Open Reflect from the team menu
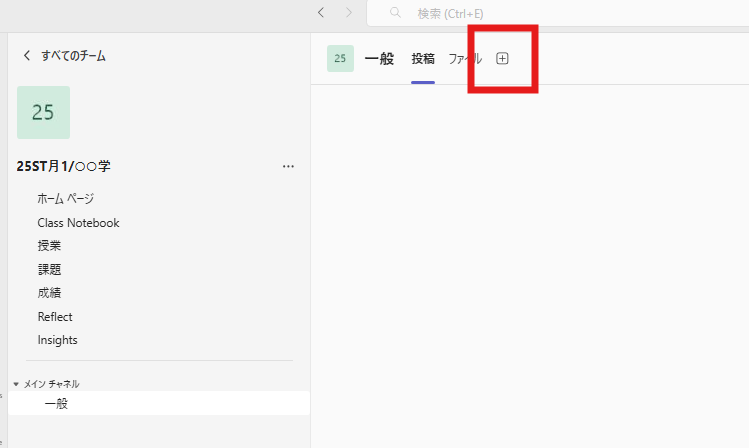Screen dimensions: 749x448 [x=55, y=316]
